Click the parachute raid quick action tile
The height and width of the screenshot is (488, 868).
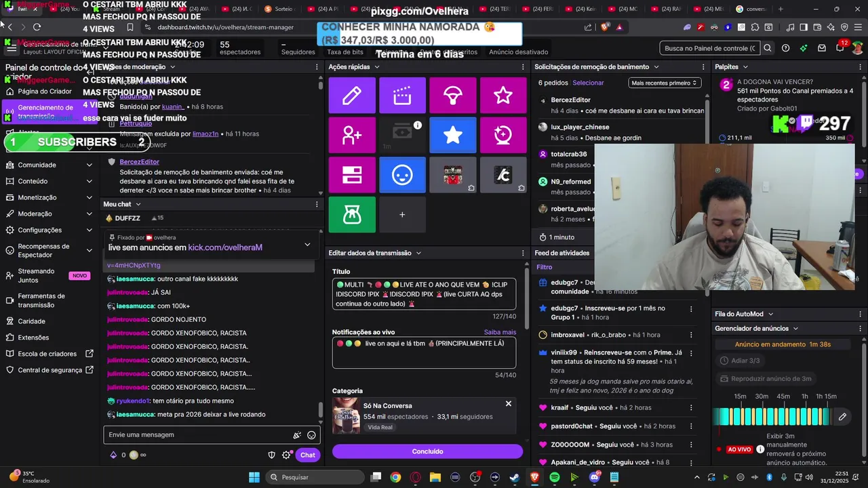coord(453,96)
